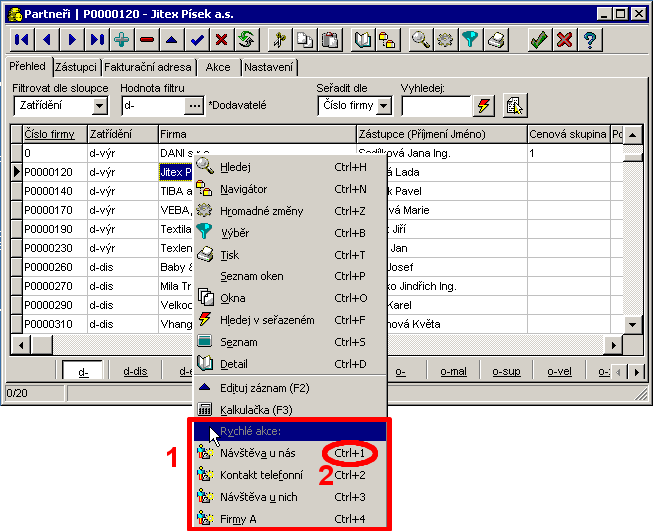
Task: Click the d-dis filter tab at bottom
Action: [x=135, y=371]
